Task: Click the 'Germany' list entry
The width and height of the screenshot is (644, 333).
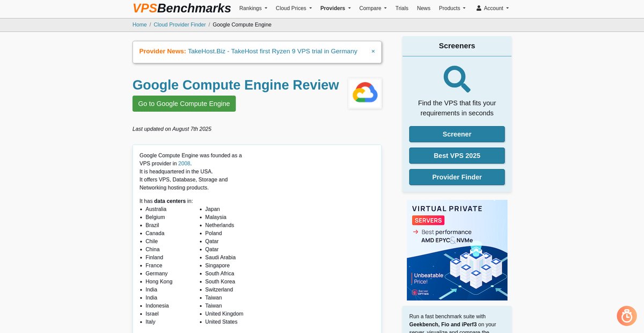Action: 156,273
